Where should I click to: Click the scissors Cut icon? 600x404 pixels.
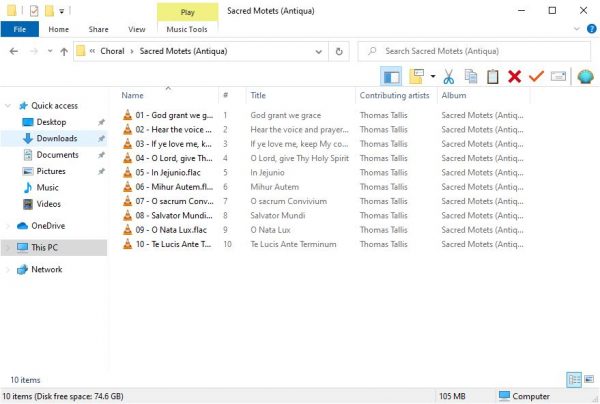pos(448,77)
